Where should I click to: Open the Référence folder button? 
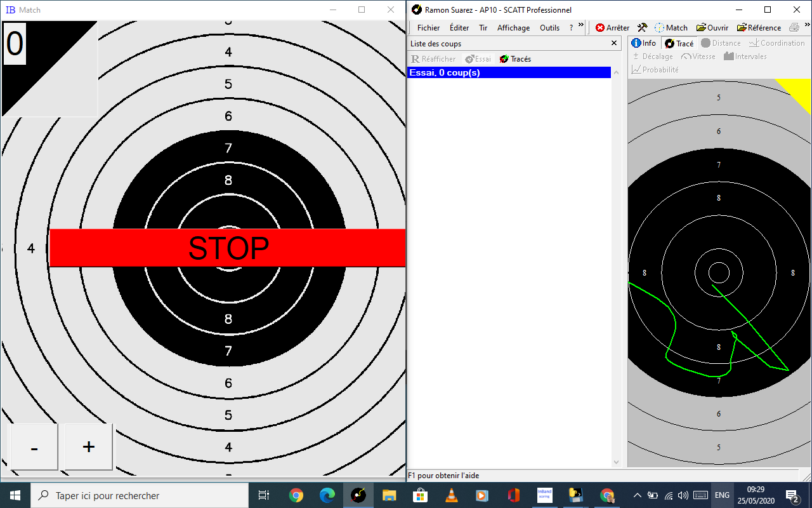759,27
